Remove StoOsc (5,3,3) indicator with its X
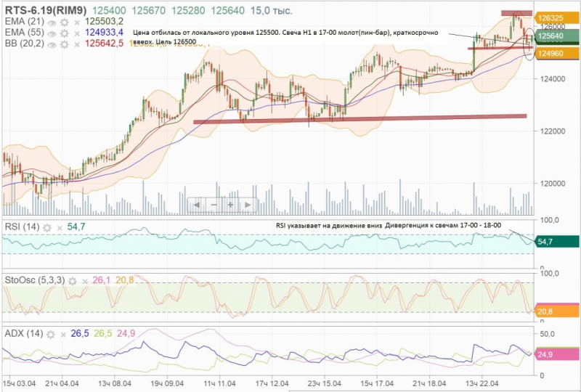The height and width of the screenshot is (392, 581). (85, 281)
